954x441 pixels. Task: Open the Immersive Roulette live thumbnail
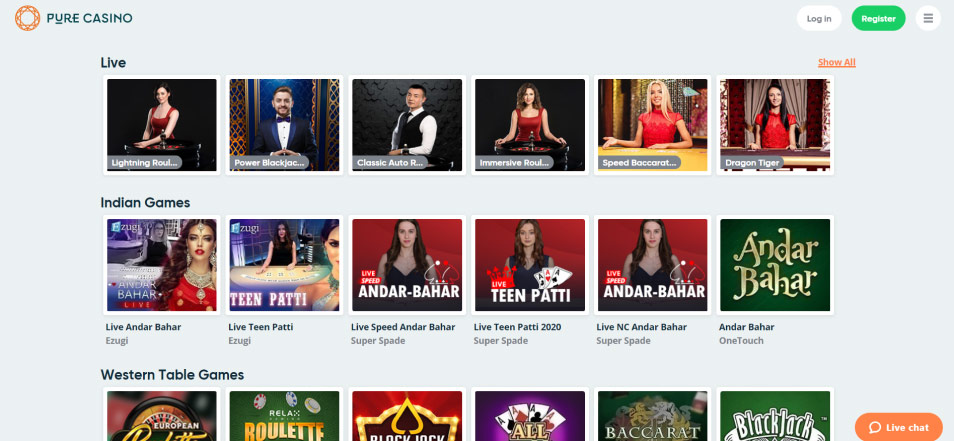click(x=530, y=125)
